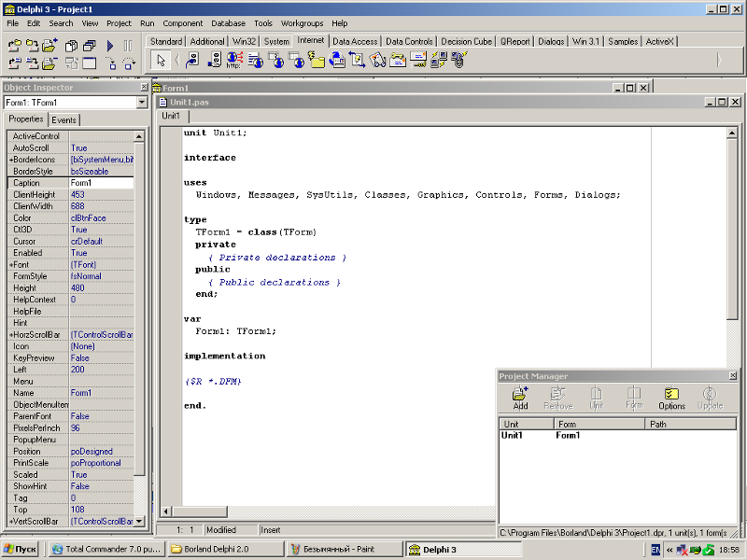747x560 pixels.
Task: Switch to the Dialogs palette tab
Action: pos(551,41)
